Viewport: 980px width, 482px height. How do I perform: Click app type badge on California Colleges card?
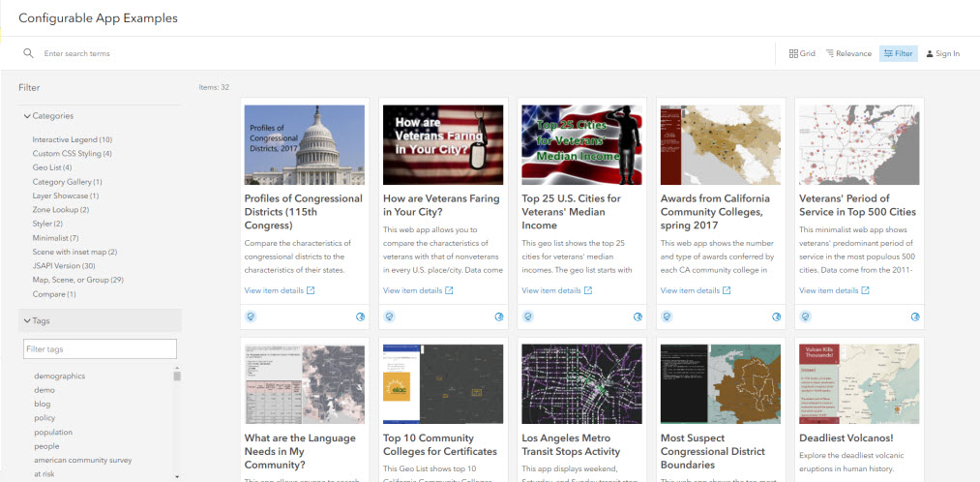[x=667, y=316]
